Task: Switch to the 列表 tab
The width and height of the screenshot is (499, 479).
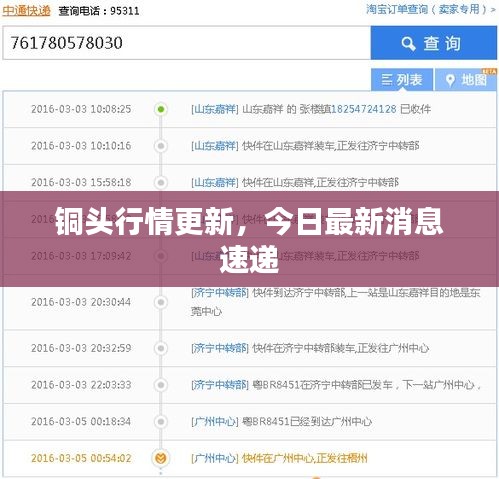Action: pyautogui.click(x=402, y=80)
